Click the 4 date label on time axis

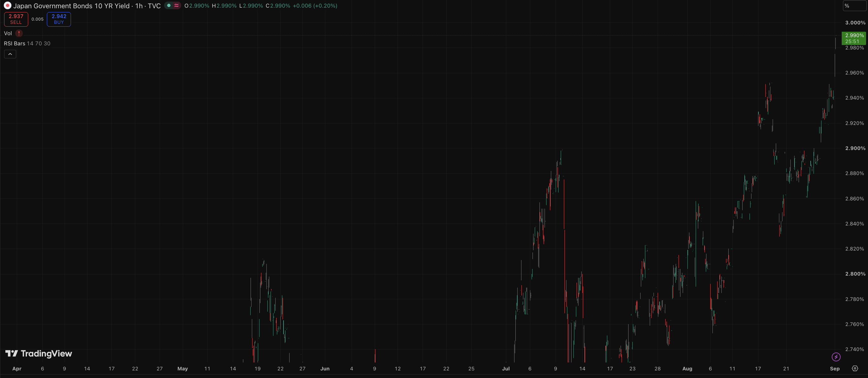tap(351, 368)
